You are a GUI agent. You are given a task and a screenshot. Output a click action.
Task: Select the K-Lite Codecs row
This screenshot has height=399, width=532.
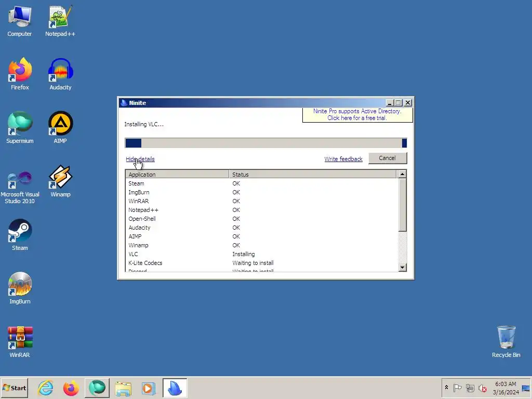(261, 263)
